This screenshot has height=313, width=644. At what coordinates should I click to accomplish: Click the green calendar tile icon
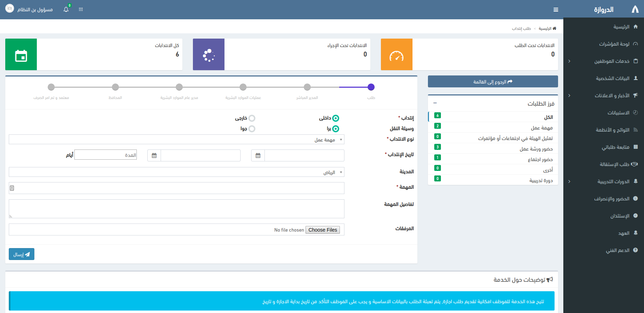pyautogui.click(x=21, y=54)
